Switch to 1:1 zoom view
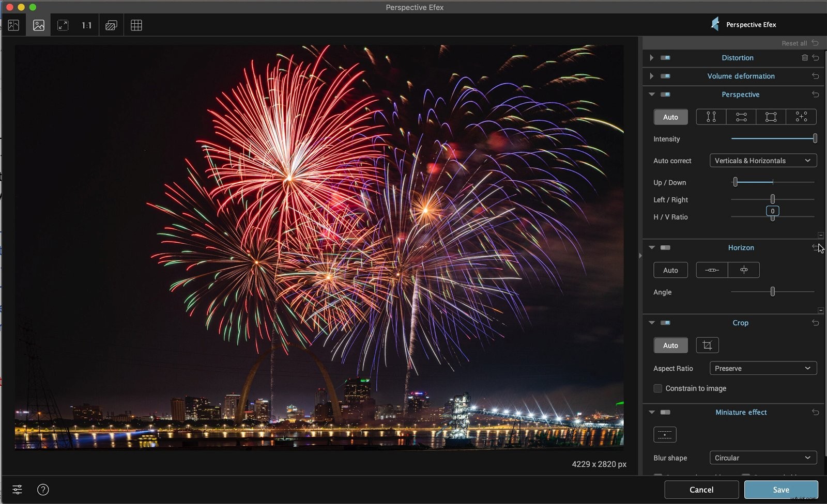827x504 pixels. coord(86,25)
